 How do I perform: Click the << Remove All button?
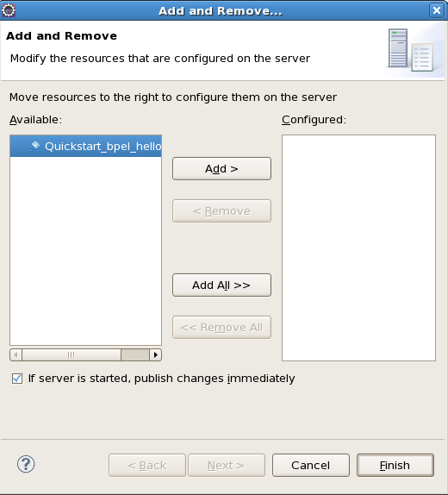221,328
